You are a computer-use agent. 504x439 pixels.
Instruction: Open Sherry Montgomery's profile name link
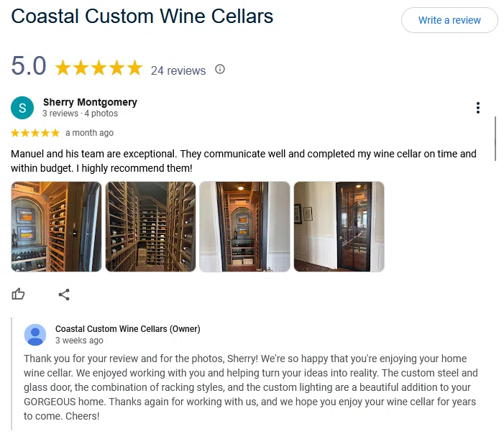[x=90, y=102]
